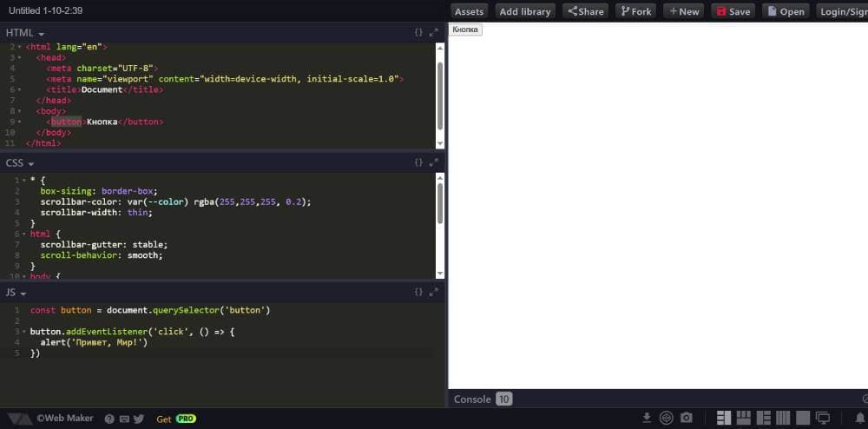Click the Fork button
Image resolution: width=868 pixels, height=429 pixels.
point(635,11)
